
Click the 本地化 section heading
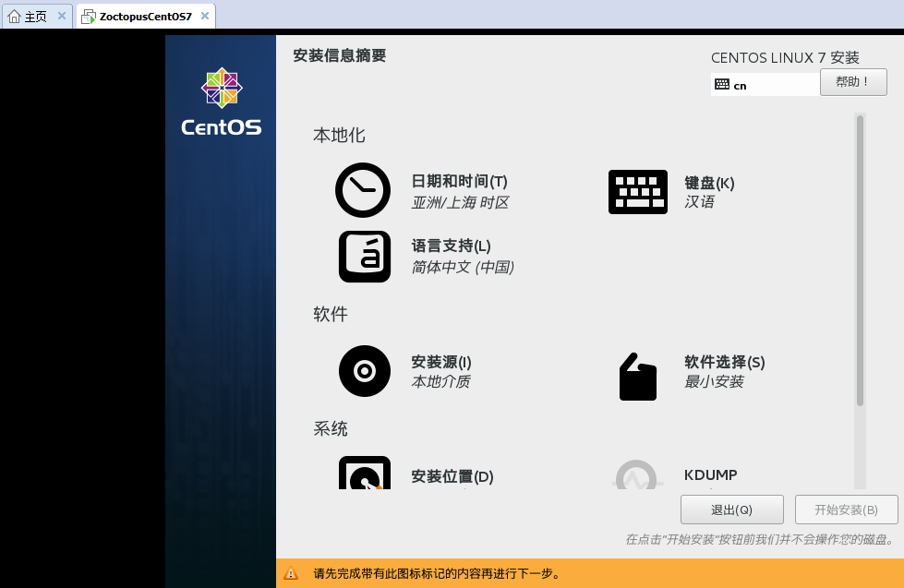[339, 136]
